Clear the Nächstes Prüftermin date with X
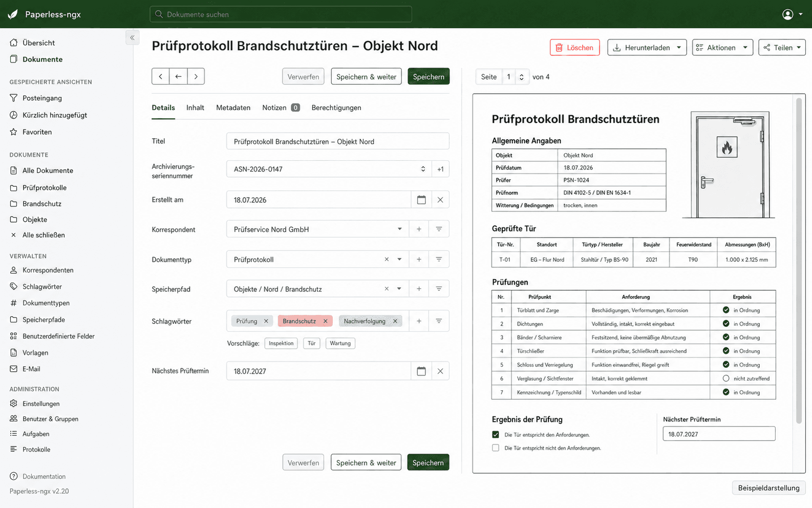Viewport: 812px width, 508px height. click(x=440, y=371)
